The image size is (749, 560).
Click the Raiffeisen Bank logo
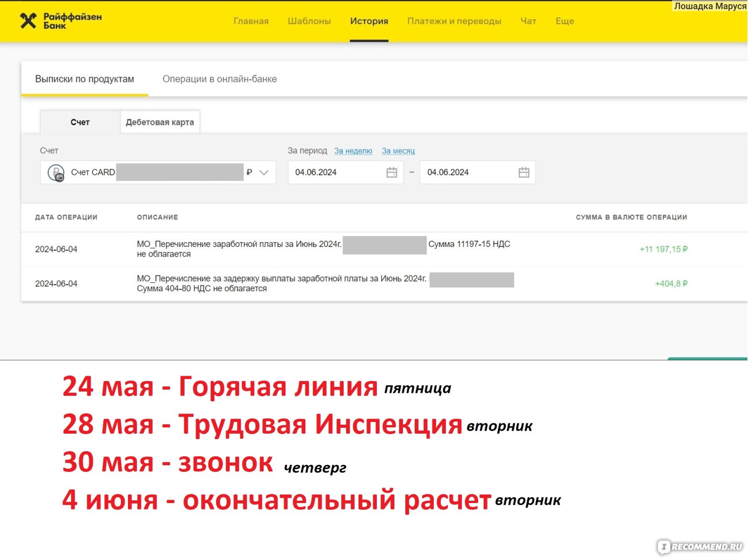(61, 21)
